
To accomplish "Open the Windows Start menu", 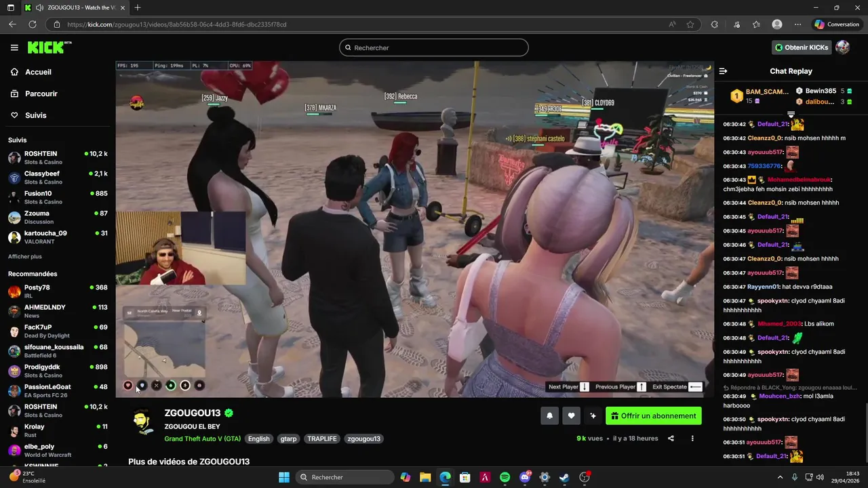I will [284, 477].
